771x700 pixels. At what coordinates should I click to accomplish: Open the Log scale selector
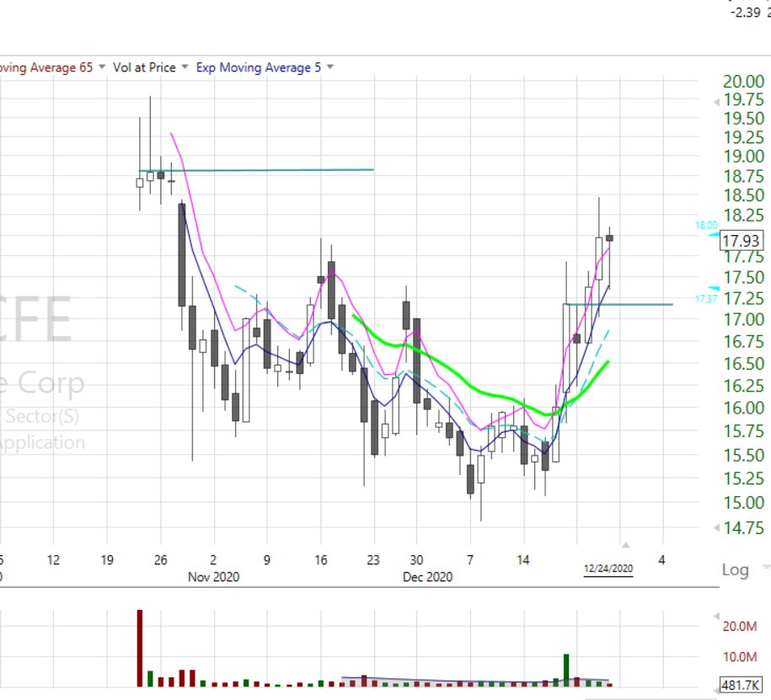click(740, 570)
